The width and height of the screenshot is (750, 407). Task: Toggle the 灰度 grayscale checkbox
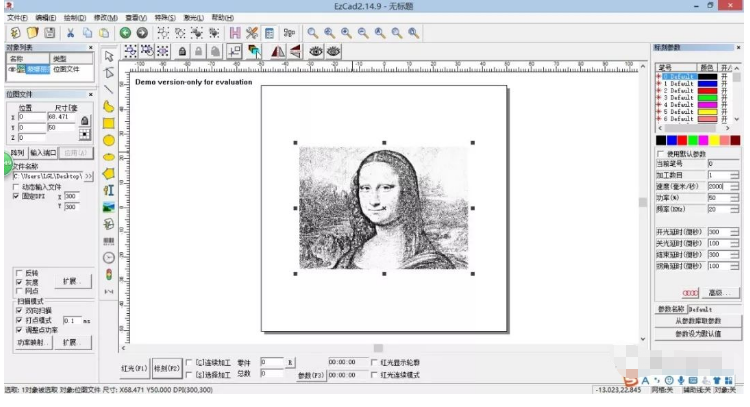18,281
